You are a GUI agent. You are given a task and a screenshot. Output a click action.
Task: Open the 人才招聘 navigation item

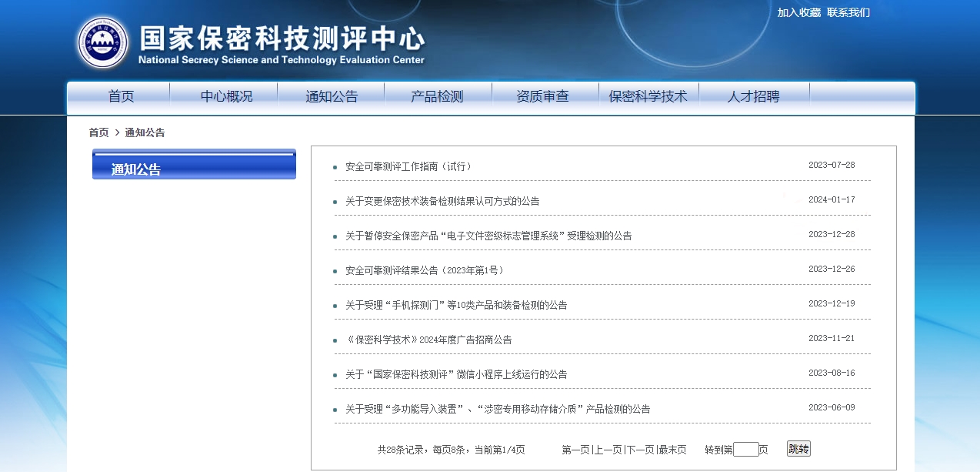pyautogui.click(x=753, y=97)
